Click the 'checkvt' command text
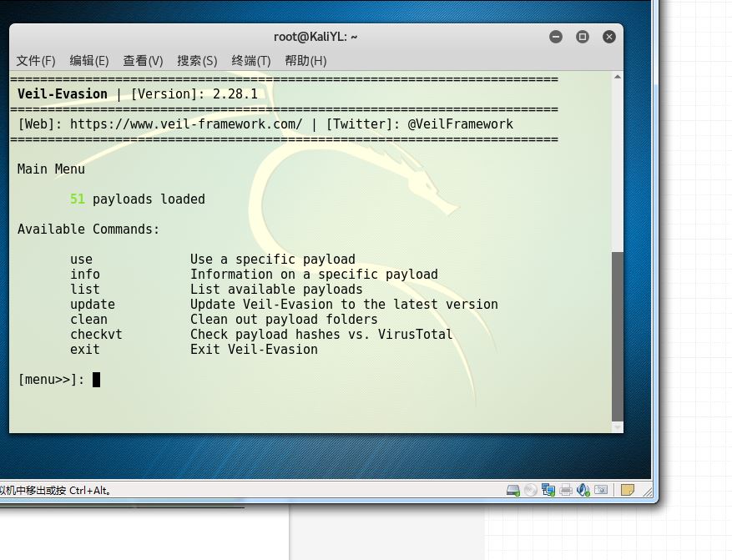The image size is (732, 560). (96, 335)
